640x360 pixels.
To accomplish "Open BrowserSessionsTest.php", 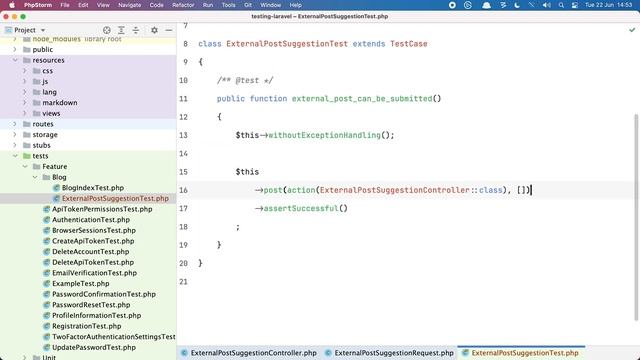I will (x=94, y=230).
